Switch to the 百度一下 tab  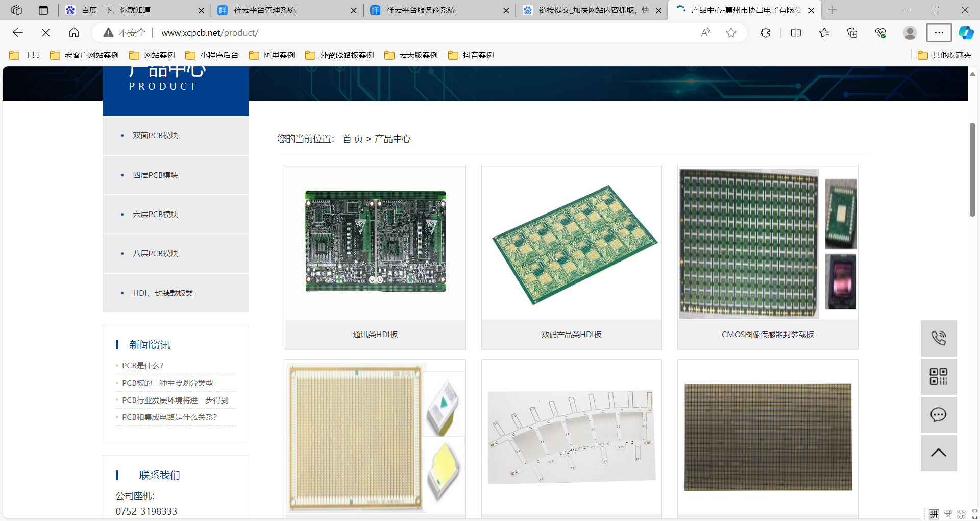(x=116, y=10)
